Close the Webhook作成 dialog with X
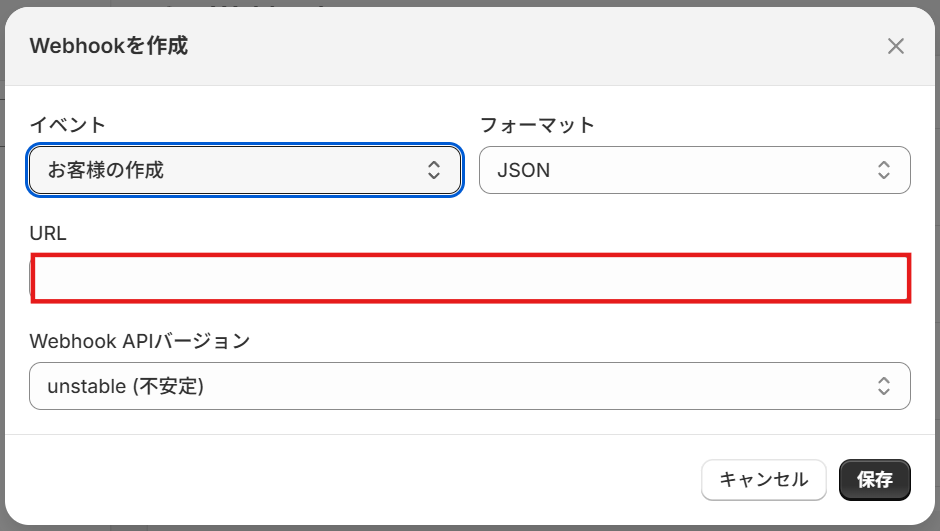 pos(895,46)
